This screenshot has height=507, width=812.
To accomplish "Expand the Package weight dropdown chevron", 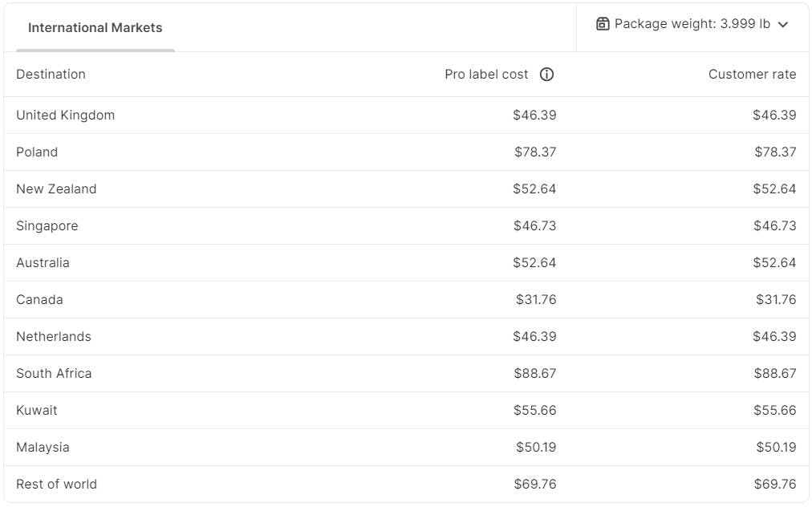I will coord(784,24).
